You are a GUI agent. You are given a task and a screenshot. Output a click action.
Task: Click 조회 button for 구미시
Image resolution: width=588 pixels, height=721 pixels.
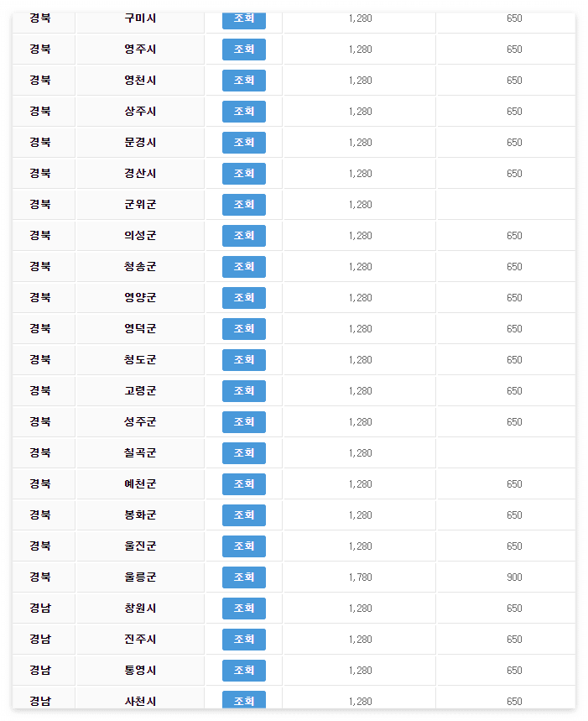pos(243,18)
